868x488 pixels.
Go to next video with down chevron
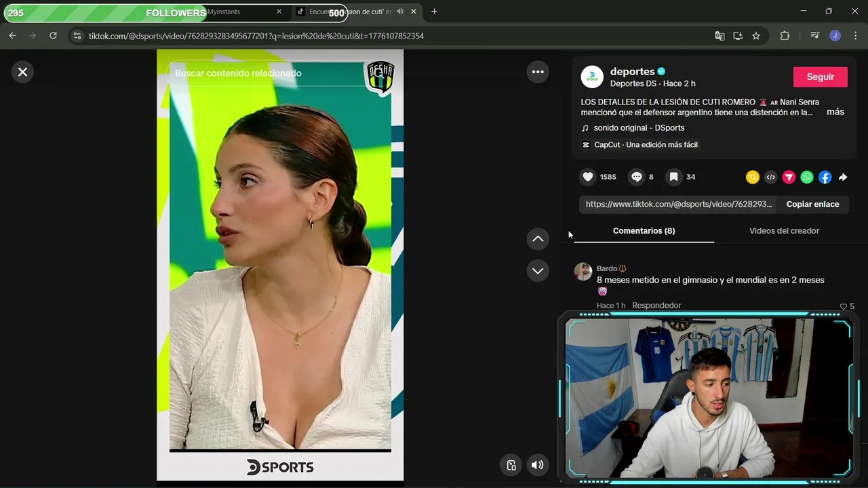[x=538, y=270]
